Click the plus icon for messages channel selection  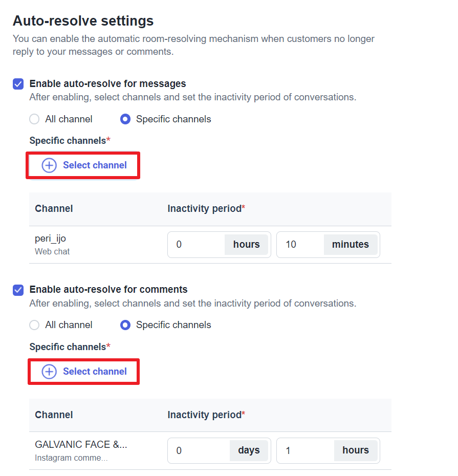click(x=49, y=165)
